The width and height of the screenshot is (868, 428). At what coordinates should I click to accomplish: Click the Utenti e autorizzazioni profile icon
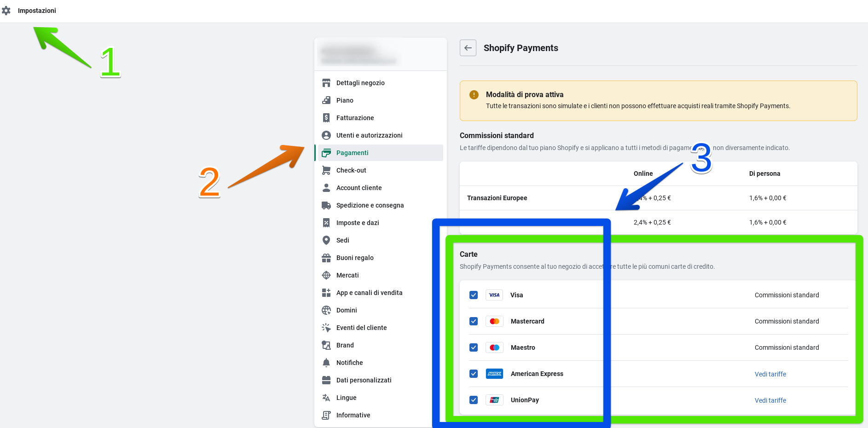pyautogui.click(x=326, y=135)
